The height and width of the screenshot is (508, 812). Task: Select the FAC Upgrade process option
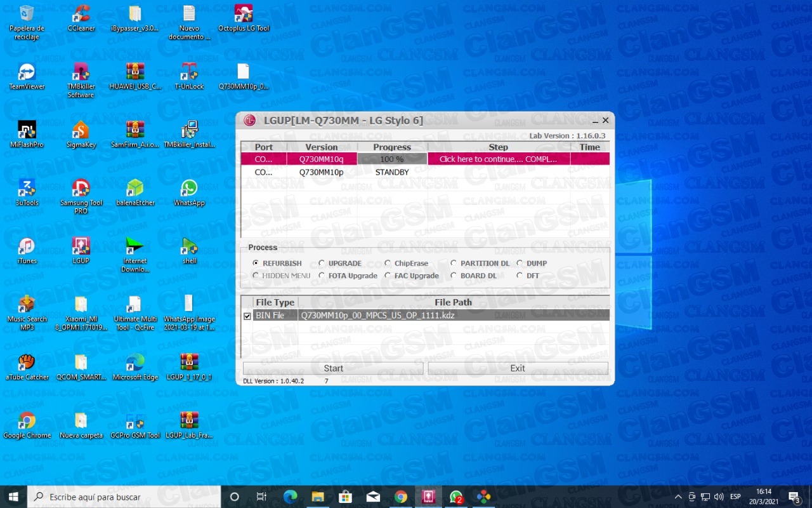click(x=411, y=276)
